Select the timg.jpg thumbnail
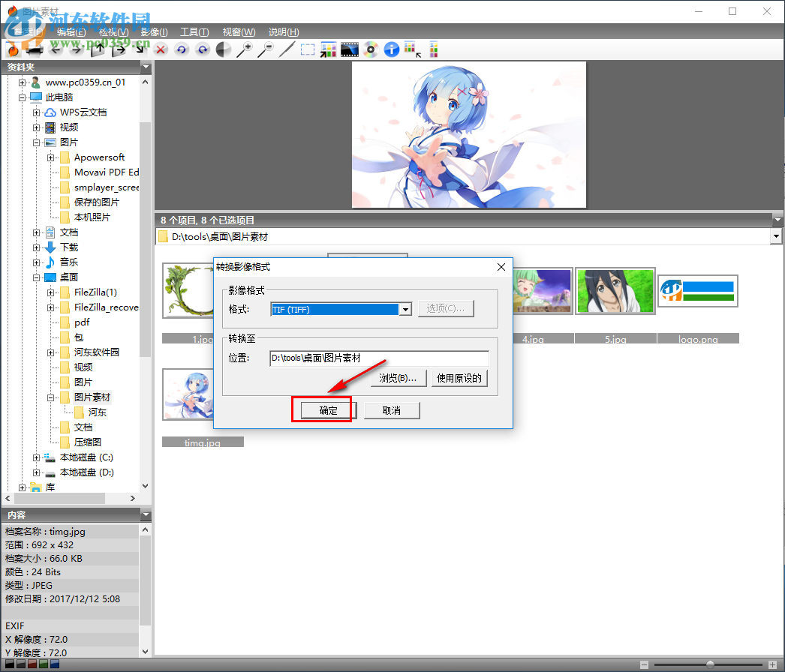The width and height of the screenshot is (785, 672). tap(188, 394)
